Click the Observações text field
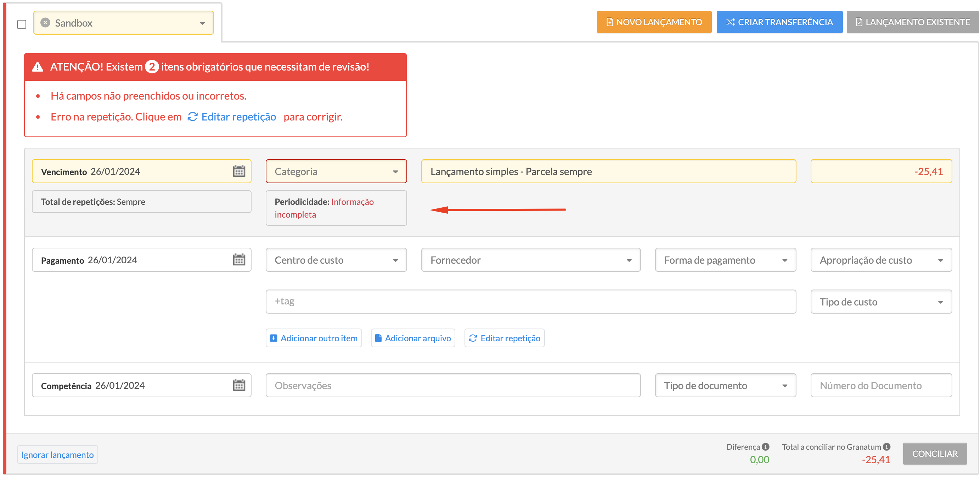980x477 pixels. [453, 386]
